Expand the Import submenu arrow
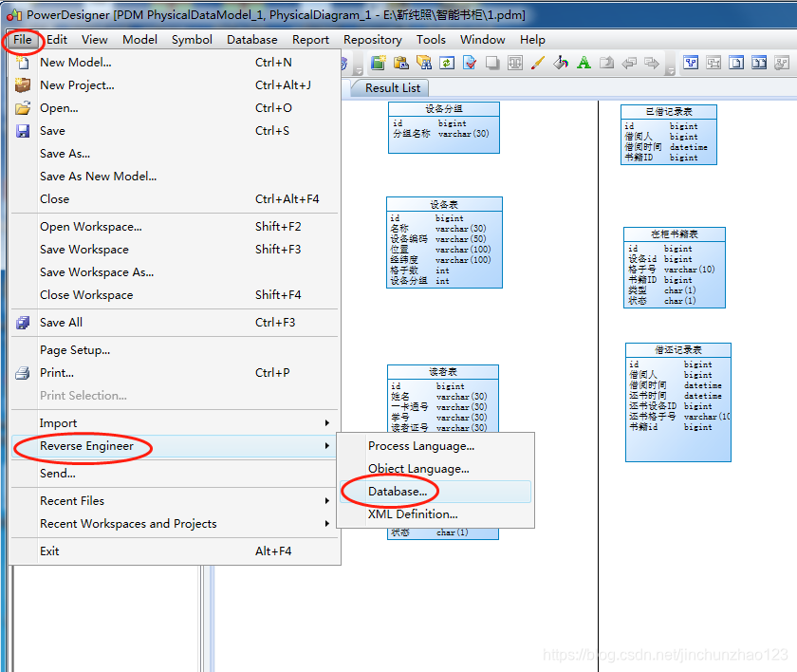The height and width of the screenshot is (672, 797). pos(326,423)
